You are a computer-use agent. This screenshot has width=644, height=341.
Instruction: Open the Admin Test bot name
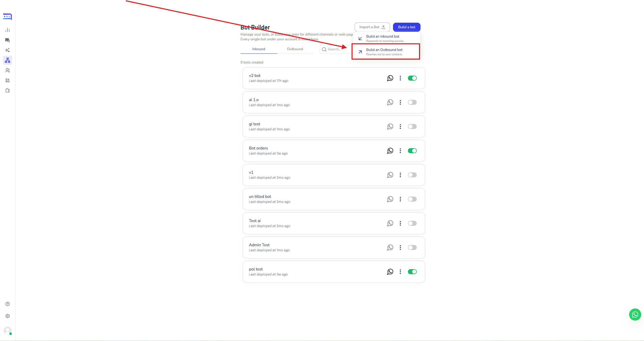pyautogui.click(x=259, y=245)
